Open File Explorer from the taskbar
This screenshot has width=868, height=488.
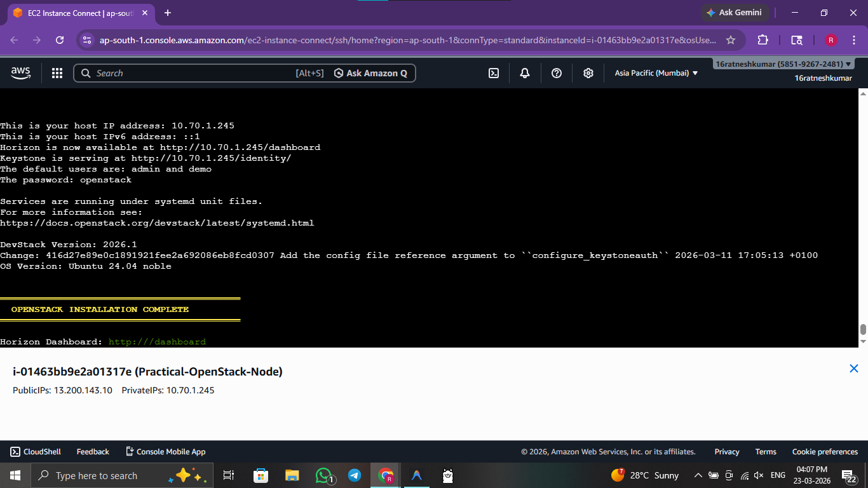[292, 475]
